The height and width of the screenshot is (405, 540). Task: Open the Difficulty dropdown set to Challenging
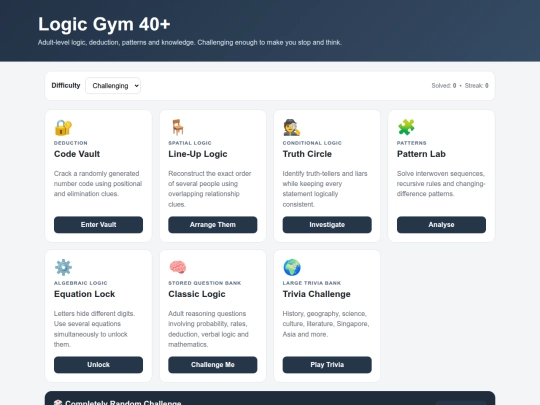113,86
